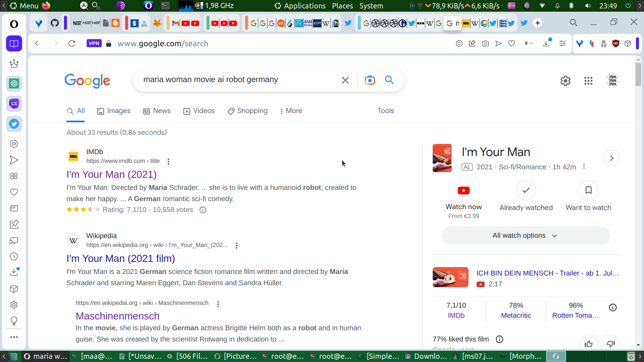Open the sidebar three-dots setup menu
This screenshot has width=644, height=362.
14,337
